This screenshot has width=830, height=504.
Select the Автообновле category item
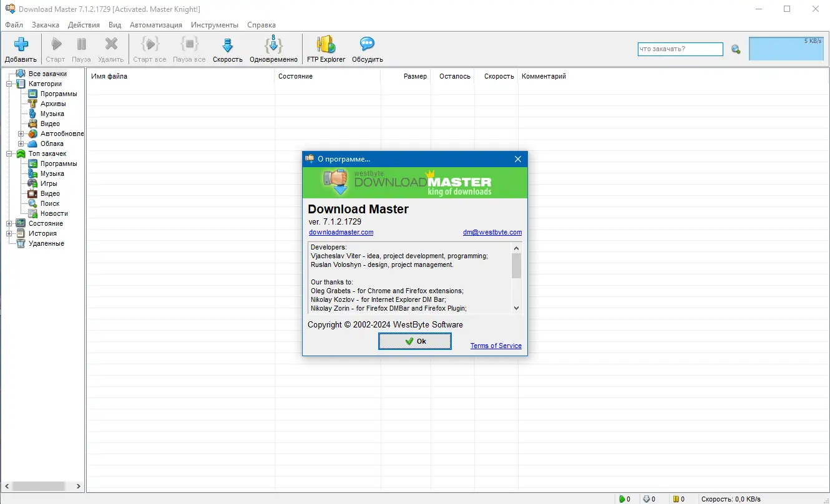62,133
